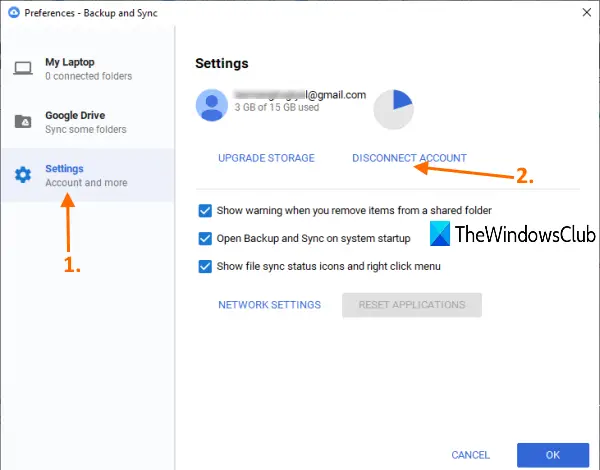The height and width of the screenshot is (470, 600).
Task: Open NETWORK SETTINGS
Action: click(x=269, y=305)
